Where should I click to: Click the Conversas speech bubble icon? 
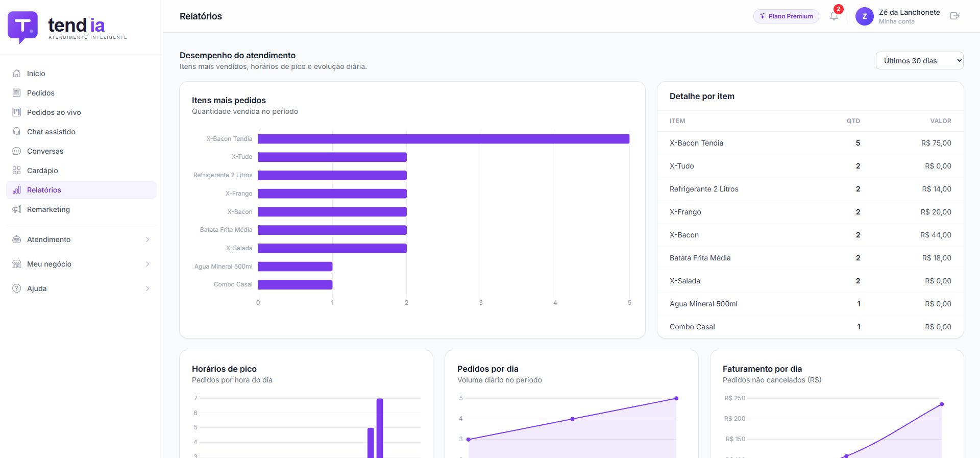click(x=17, y=151)
